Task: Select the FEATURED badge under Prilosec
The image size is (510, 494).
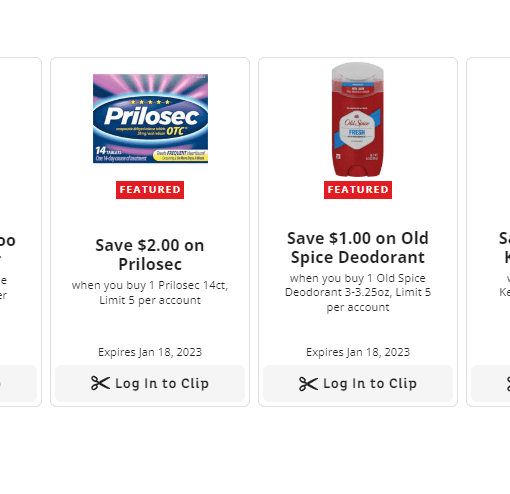Action: point(150,190)
